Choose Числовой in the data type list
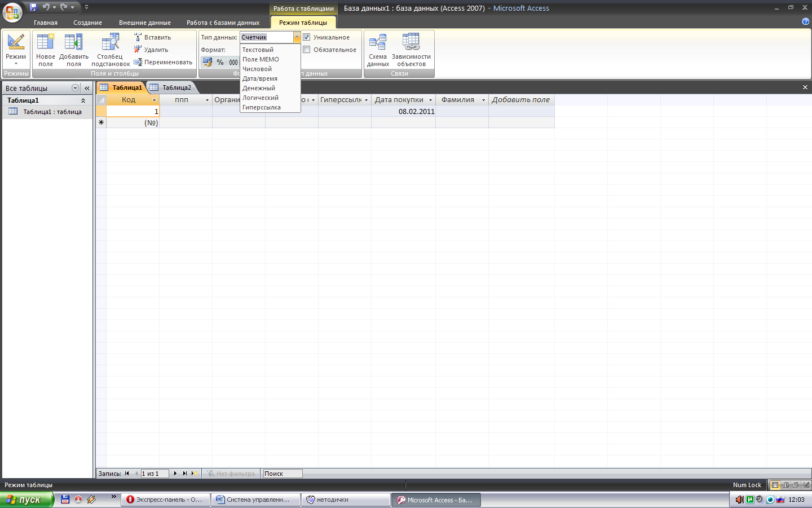This screenshot has height=508, width=812. 270,69
